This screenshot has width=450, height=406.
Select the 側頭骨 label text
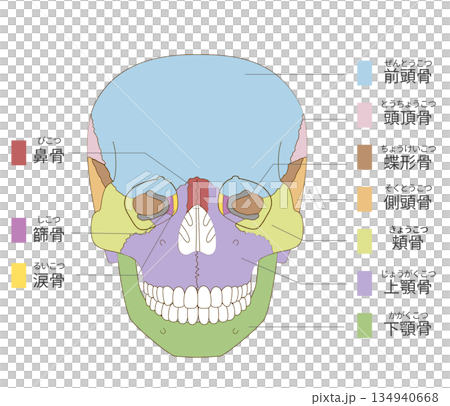407,202
